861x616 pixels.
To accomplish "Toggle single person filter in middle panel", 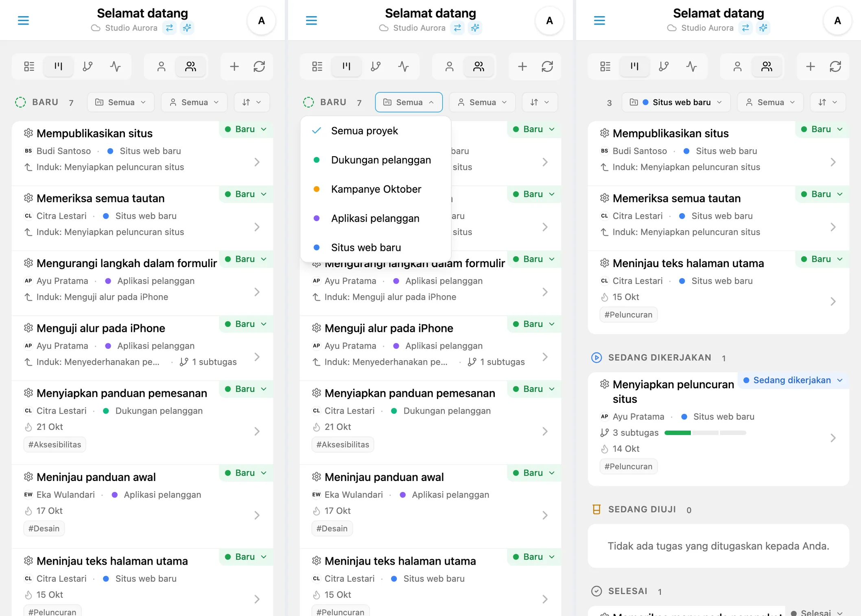I will click(450, 66).
